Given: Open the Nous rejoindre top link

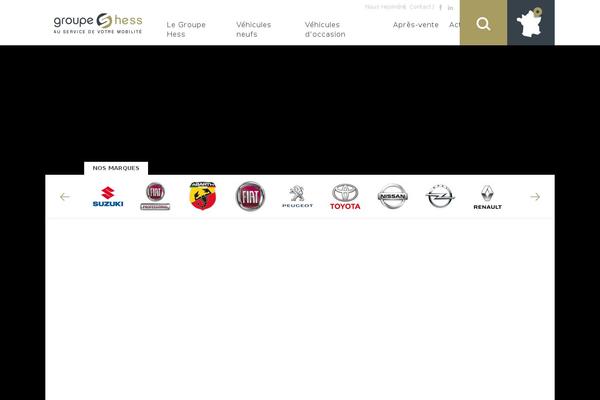Looking at the screenshot, I should (385, 7).
